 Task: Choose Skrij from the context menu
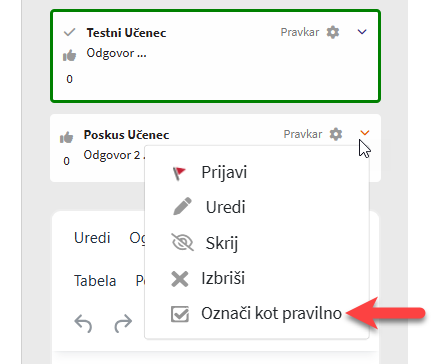pos(222,243)
